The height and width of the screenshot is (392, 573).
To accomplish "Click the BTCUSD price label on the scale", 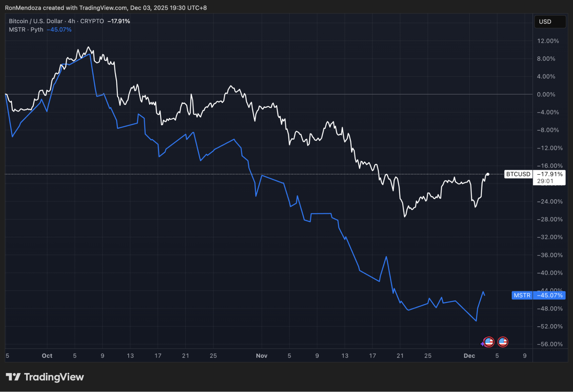I will (518, 174).
